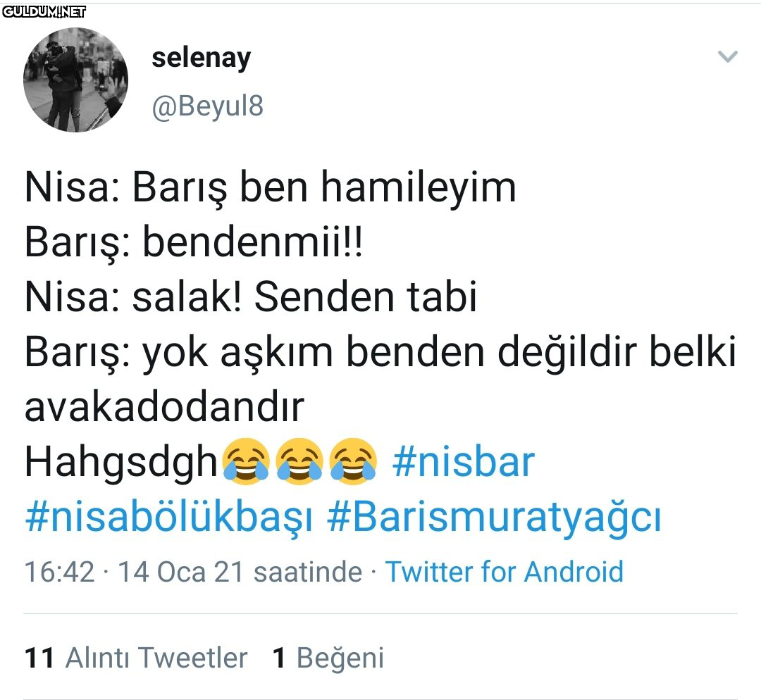This screenshot has width=761, height=700.
Task: View the 1 Beğeni likes list
Action: (328, 658)
